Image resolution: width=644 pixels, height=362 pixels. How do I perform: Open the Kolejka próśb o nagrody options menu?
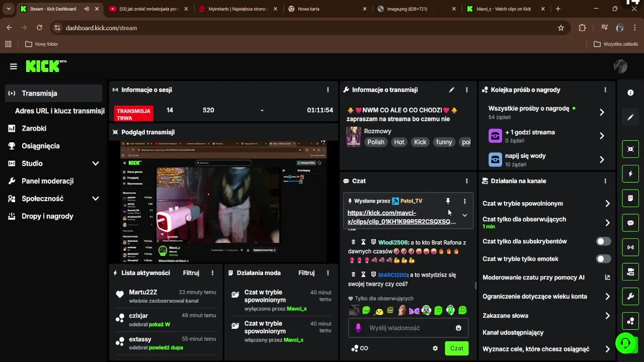pos(605,90)
